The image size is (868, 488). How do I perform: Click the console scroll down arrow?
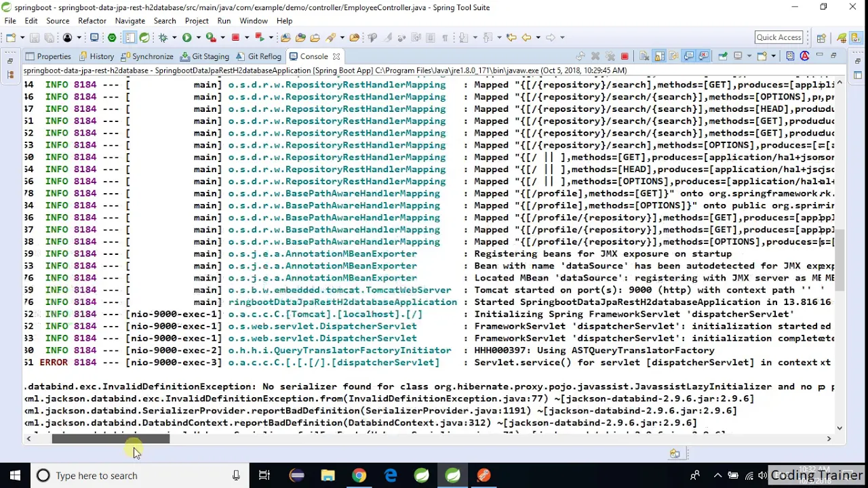pos(840,428)
